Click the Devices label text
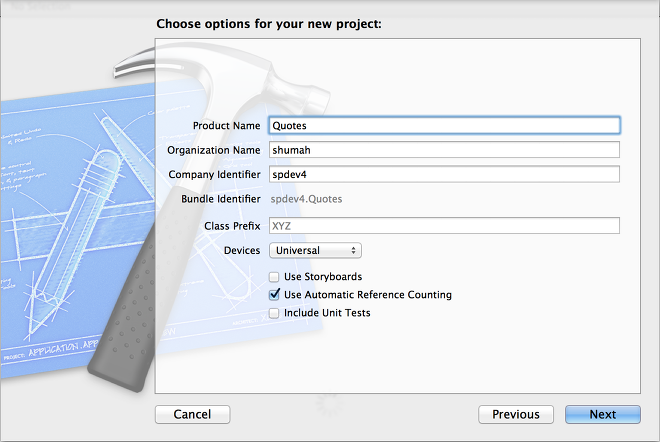This screenshot has height=442, width=660. 242,250
